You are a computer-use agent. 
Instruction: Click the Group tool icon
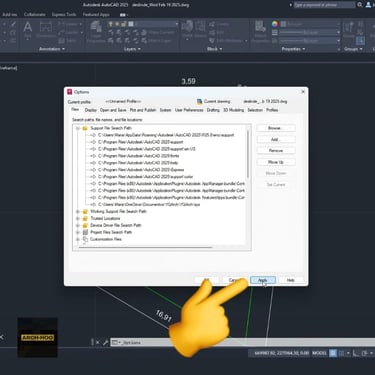coord(348,29)
